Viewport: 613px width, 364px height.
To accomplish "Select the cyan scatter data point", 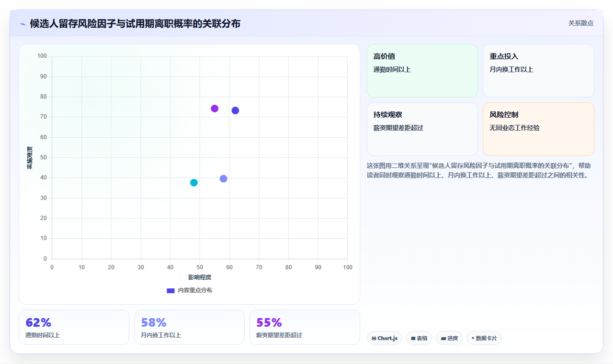I will [194, 183].
